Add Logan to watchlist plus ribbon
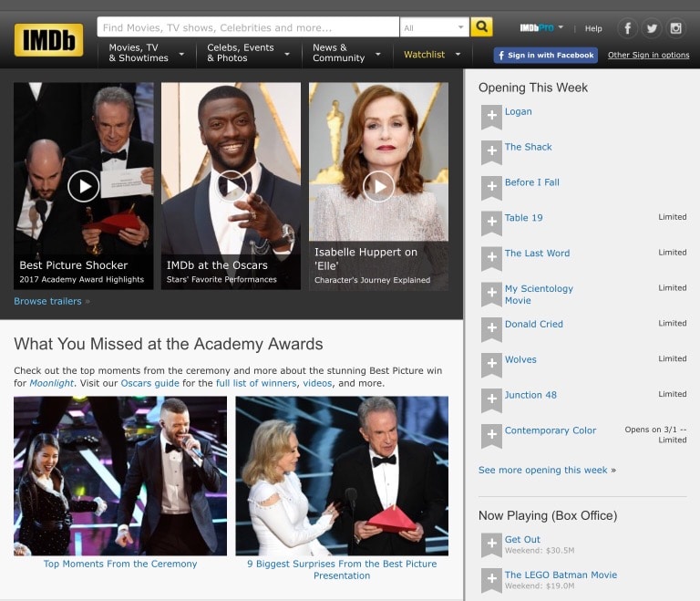Viewport: 700px width, 601px height. pos(491,117)
